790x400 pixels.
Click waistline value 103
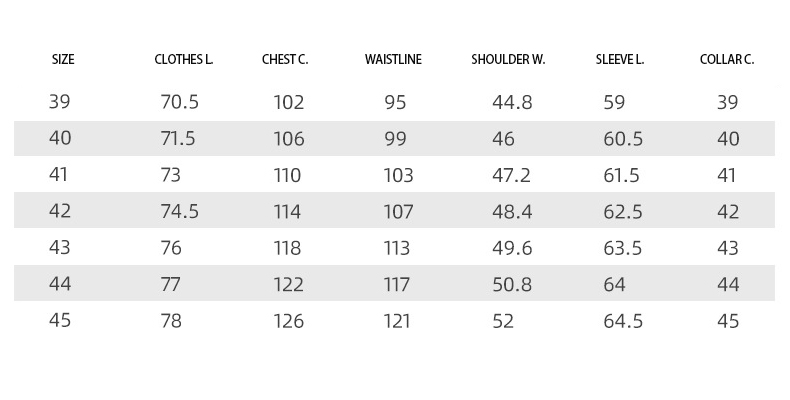coord(398,175)
